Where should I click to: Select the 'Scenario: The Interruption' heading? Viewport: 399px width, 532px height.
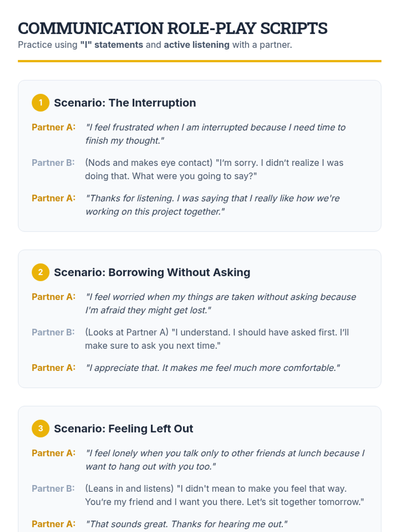click(x=125, y=103)
